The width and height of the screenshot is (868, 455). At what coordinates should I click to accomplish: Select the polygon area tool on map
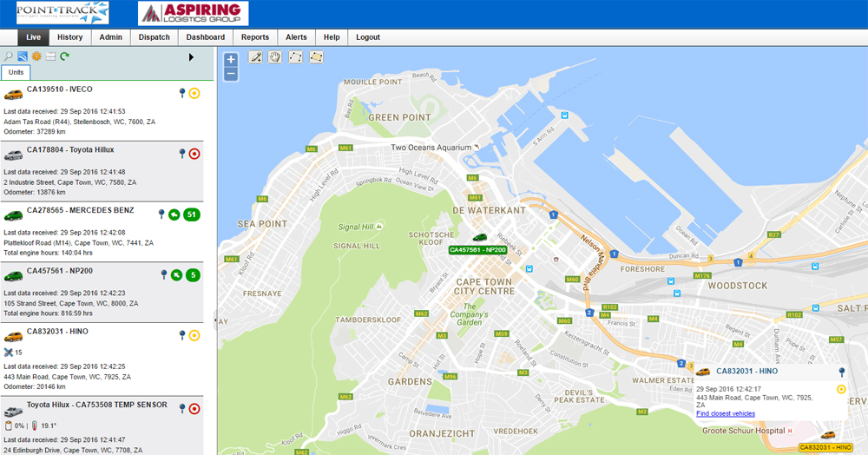pos(317,57)
